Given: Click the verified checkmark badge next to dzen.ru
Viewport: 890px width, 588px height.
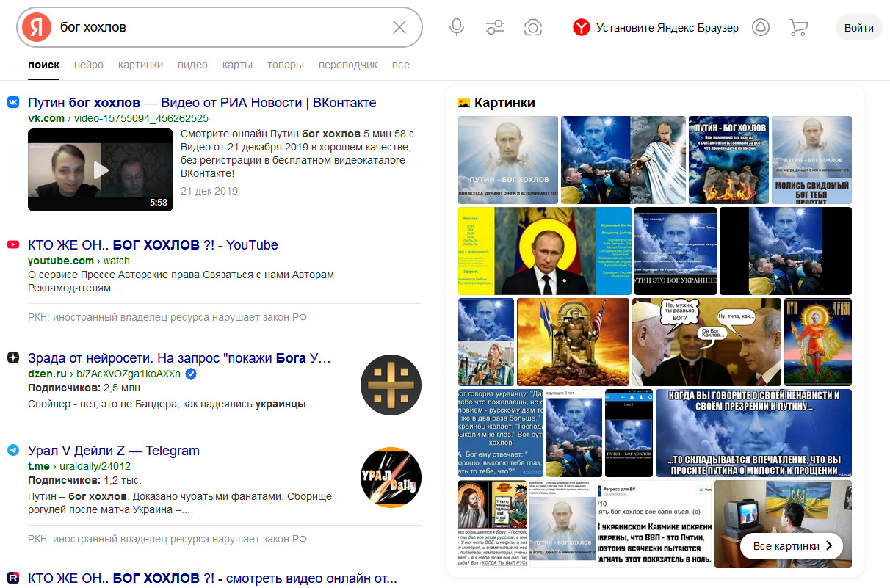Looking at the screenshot, I should point(191,374).
